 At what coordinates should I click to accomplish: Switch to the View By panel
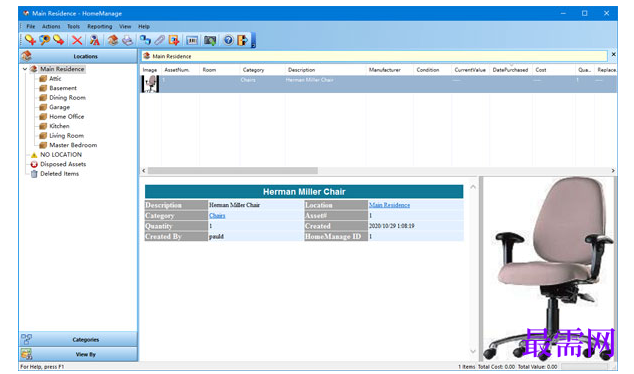pyautogui.click(x=78, y=354)
